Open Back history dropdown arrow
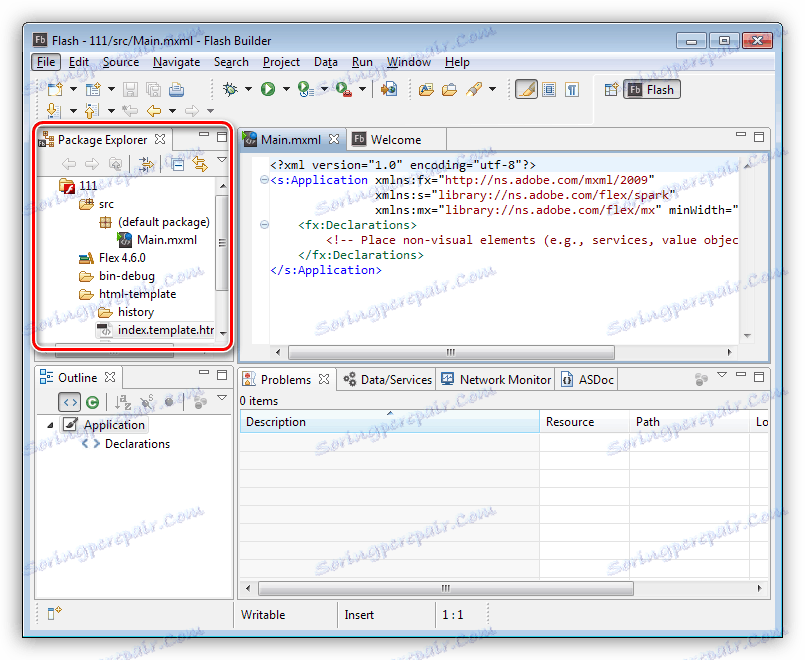This screenshot has width=805, height=660. (x=172, y=111)
